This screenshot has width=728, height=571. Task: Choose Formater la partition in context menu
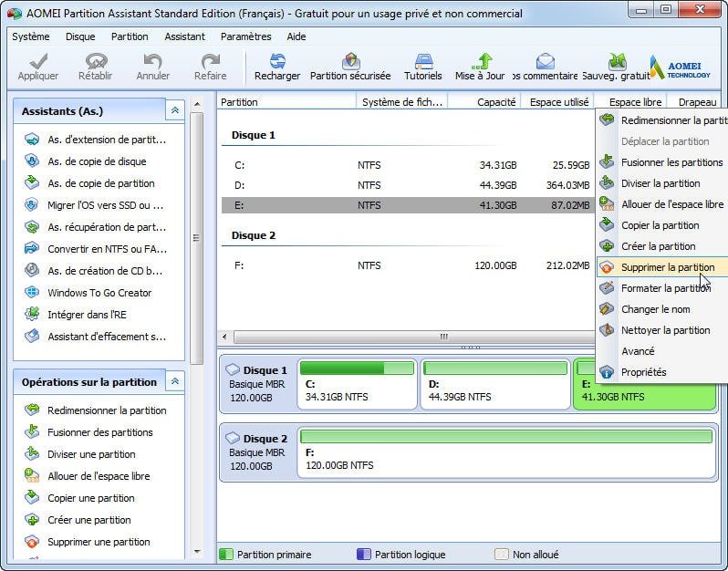click(662, 288)
